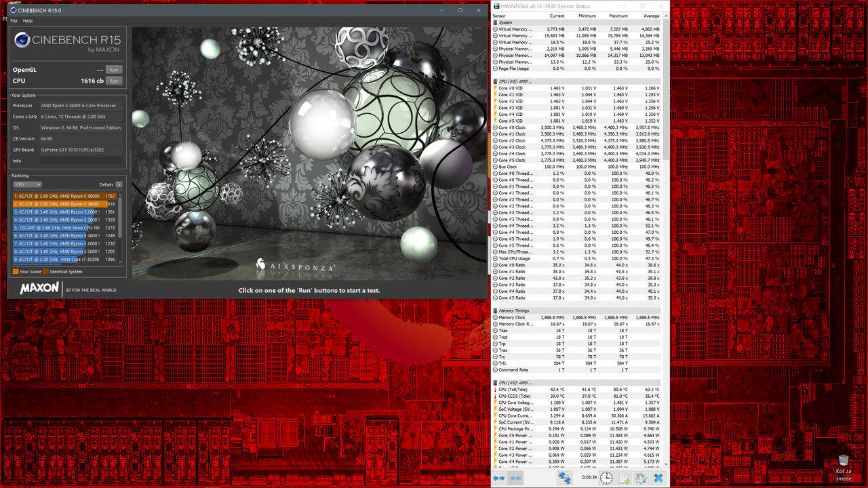The image size is (868, 488).
Task: Click the Info text field
Action: click(x=81, y=161)
